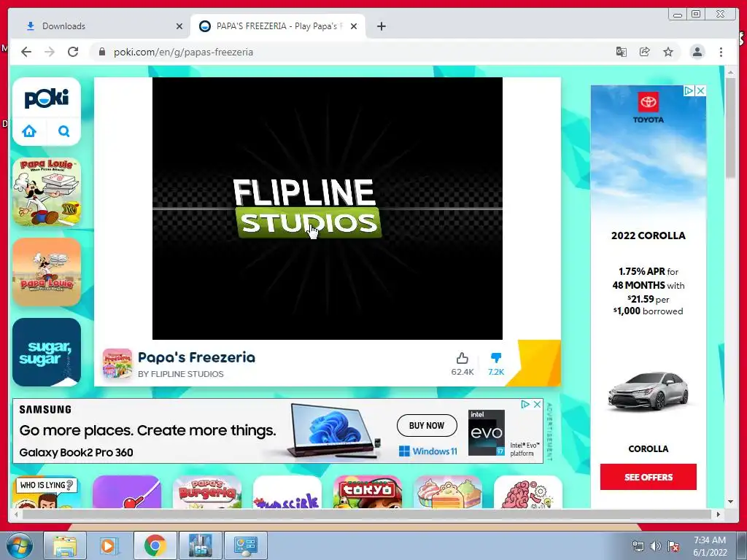Open Papa's Burgeria game tile
The height and width of the screenshot is (560, 747).
coord(207,492)
